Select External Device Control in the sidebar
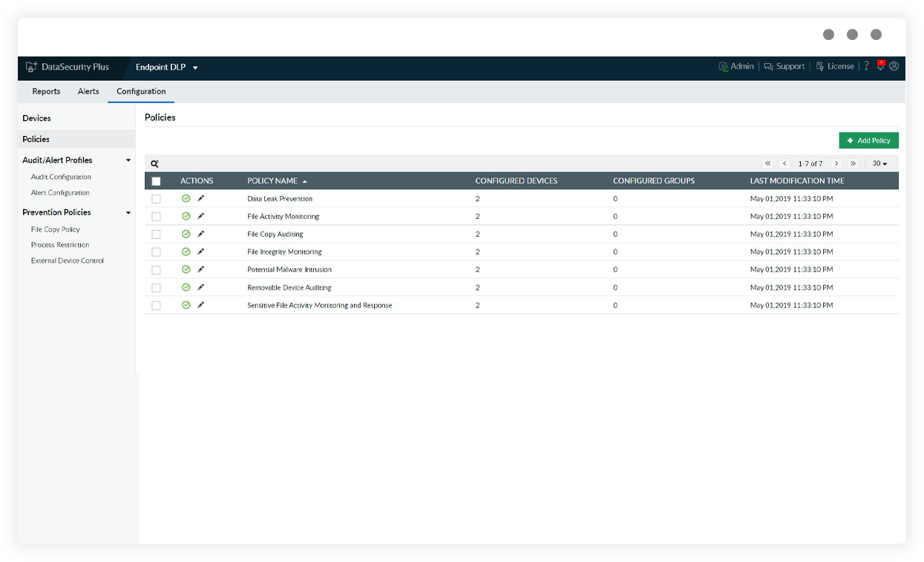This screenshot has height=562, width=924. tap(68, 261)
